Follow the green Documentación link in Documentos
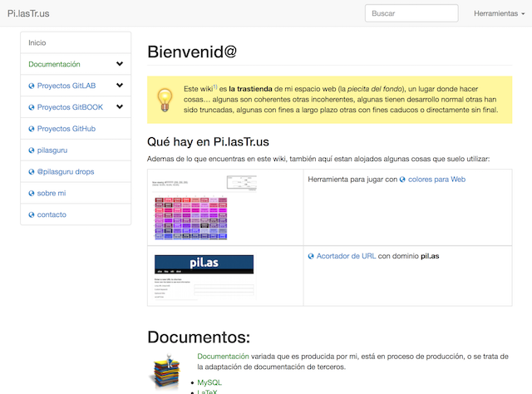 221,356
